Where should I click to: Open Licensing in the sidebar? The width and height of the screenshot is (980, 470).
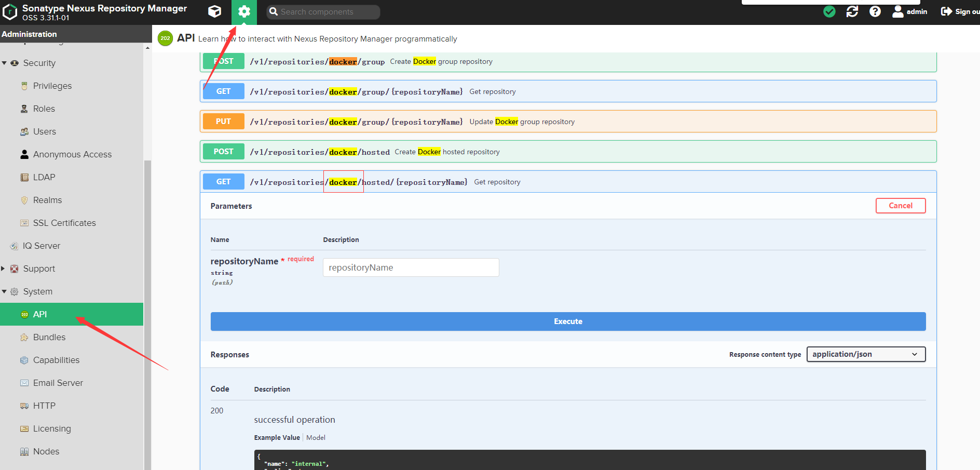click(52, 428)
